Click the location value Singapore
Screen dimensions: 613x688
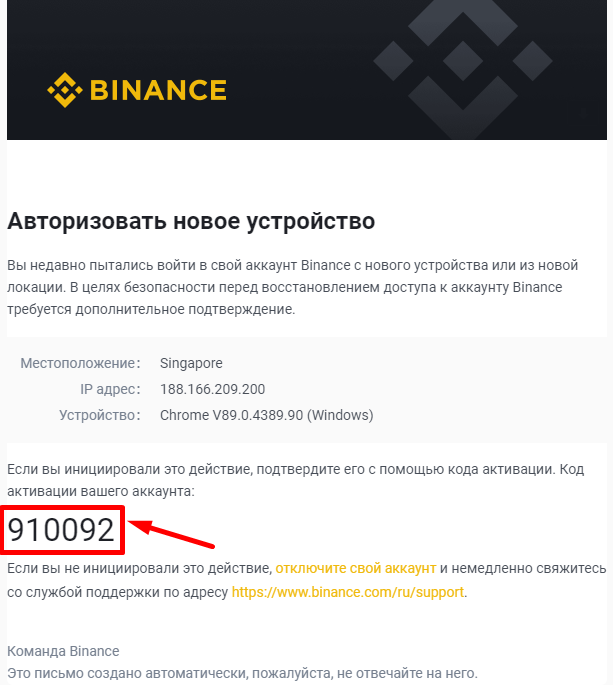tap(191, 363)
